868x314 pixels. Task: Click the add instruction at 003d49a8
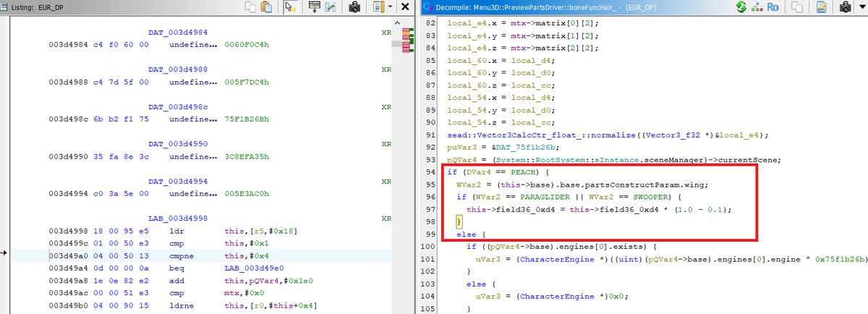tap(176, 279)
